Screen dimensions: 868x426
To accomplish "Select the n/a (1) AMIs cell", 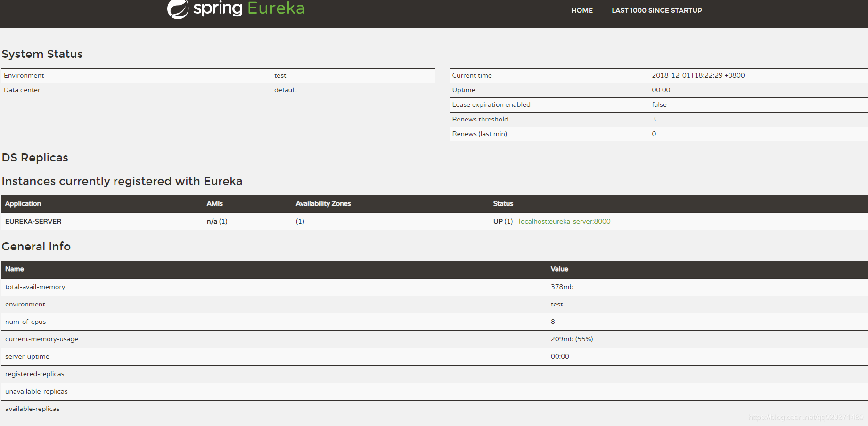I will 217,221.
